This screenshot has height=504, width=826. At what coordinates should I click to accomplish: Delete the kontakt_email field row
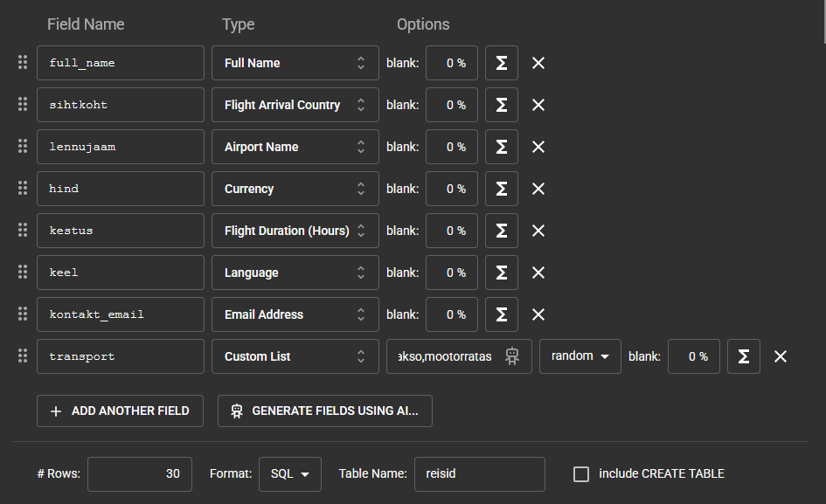[x=538, y=314]
